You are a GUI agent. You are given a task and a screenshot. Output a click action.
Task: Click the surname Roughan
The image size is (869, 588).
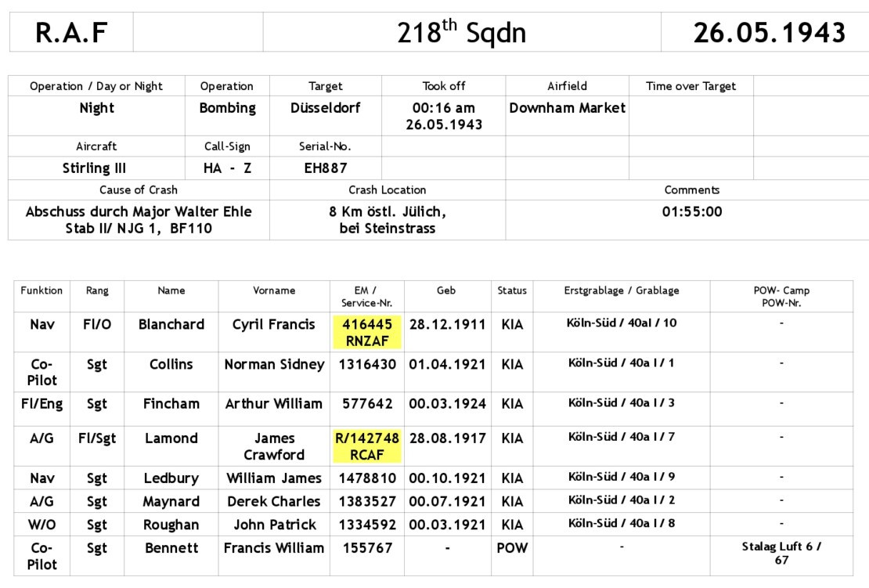(x=171, y=525)
